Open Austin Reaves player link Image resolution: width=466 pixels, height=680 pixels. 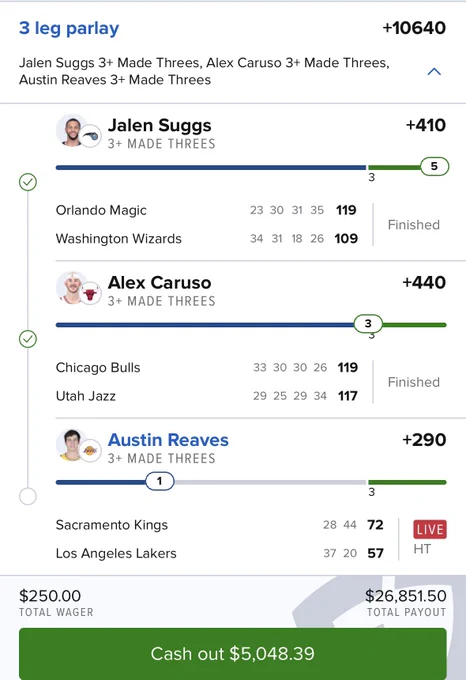click(x=168, y=440)
